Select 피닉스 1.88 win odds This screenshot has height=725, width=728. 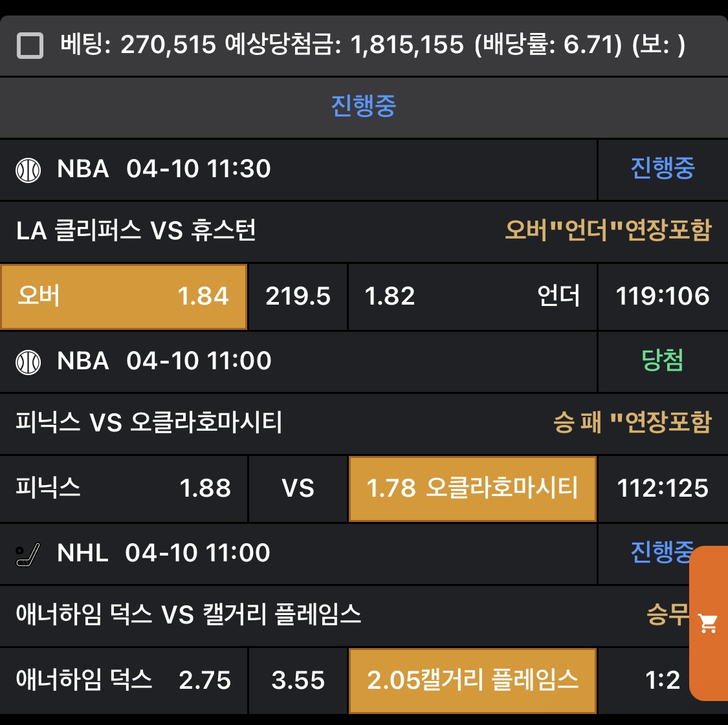tap(123, 488)
